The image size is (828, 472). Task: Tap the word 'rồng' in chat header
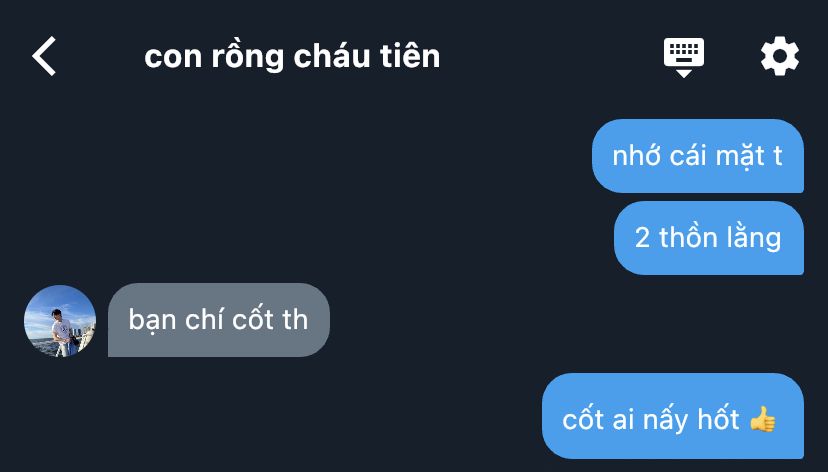pyautogui.click(x=248, y=57)
